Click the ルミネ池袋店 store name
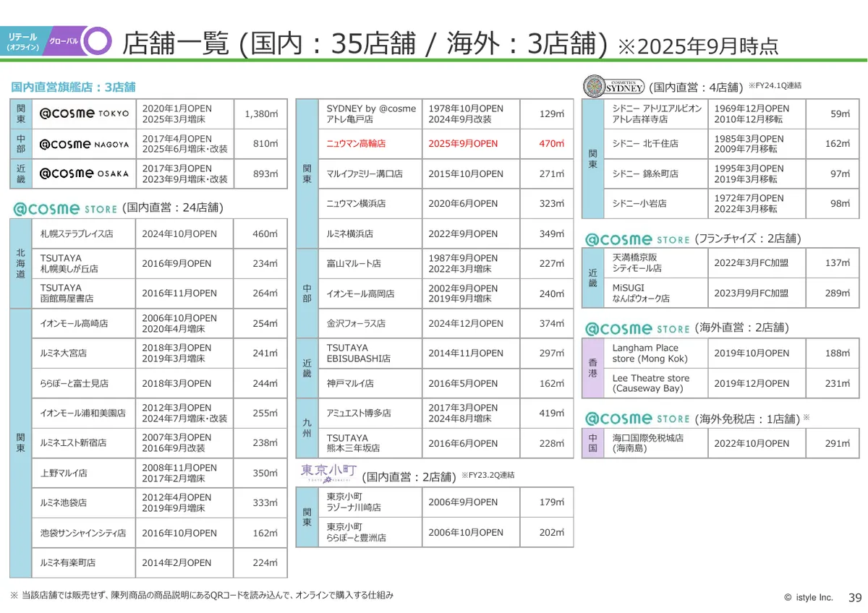This screenshot has width=868, height=613. tap(64, 503)
